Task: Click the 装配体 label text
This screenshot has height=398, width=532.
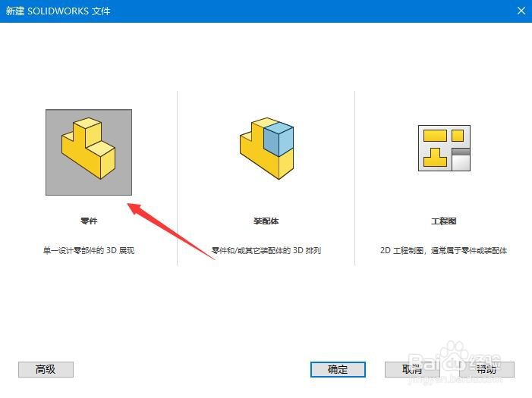Action: coord(266,221)
